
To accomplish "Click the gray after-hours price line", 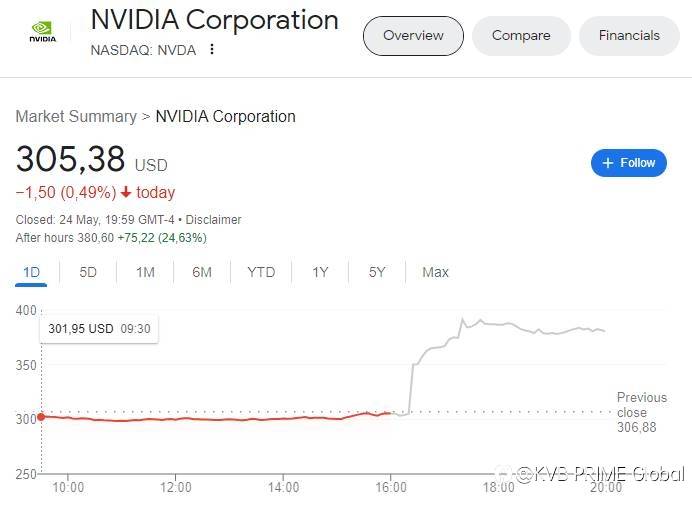I will pos(500,325).
